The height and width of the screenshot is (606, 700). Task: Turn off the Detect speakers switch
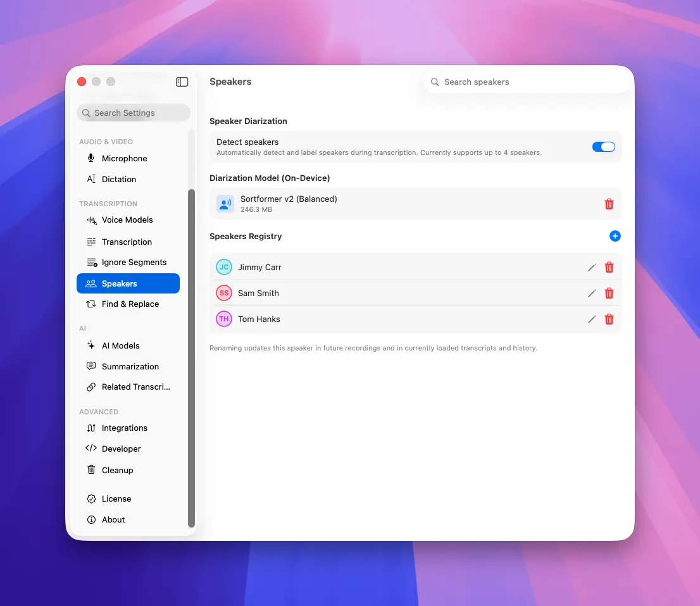604,147
